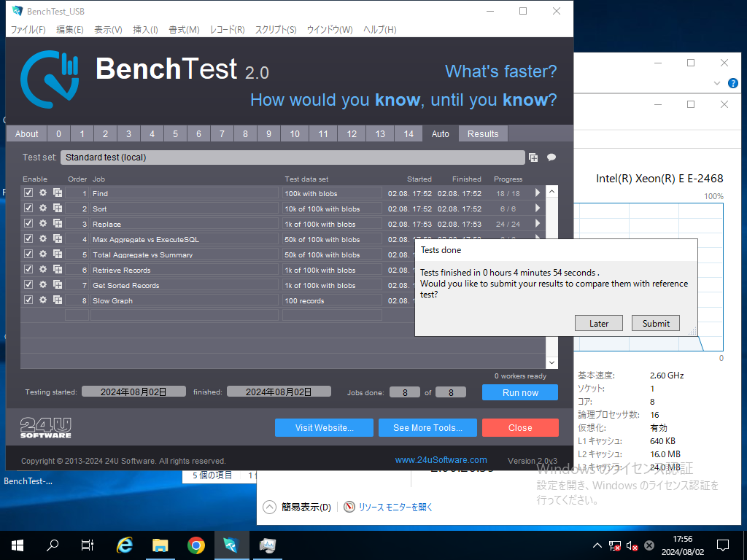Open the notification center icon
747x560 pixels.
click(723, 545)
